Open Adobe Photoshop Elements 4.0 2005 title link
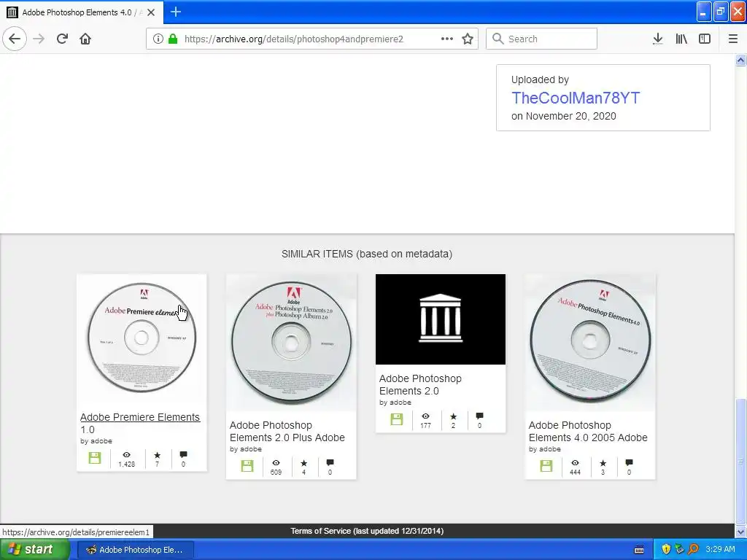 pyautogui.click(x=588, y=431)
